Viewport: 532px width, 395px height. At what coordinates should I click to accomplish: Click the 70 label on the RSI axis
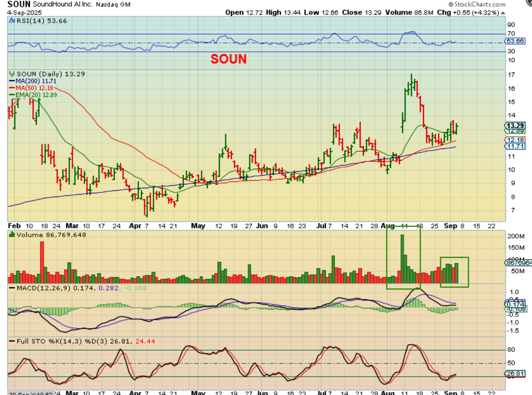[x=511, y=33]
